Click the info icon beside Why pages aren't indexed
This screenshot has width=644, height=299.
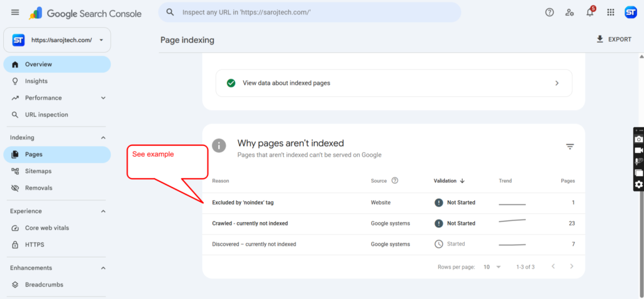[219, 145]
